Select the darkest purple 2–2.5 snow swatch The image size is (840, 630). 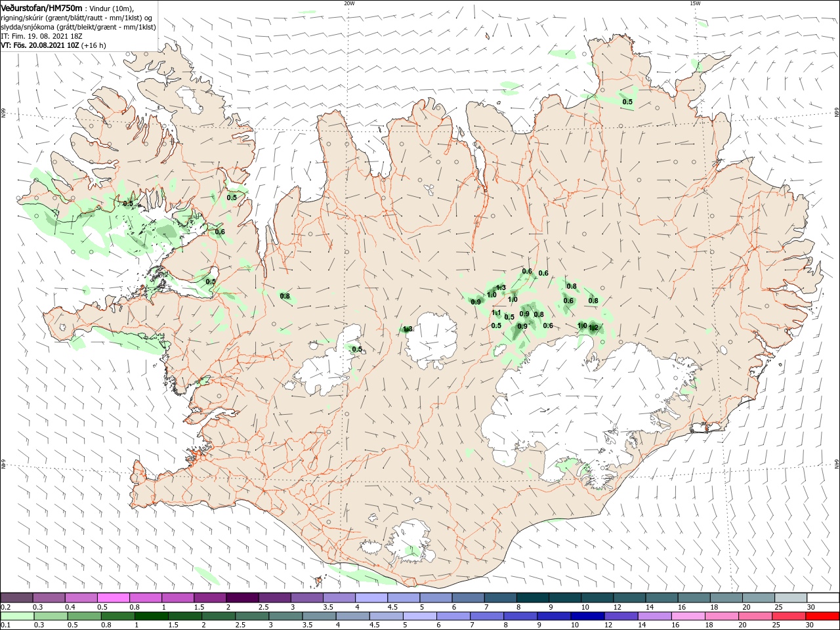point(243,598)
